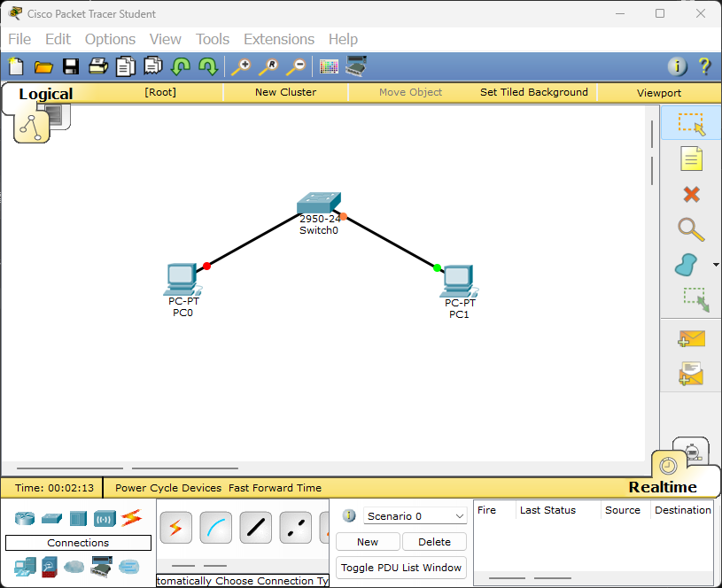Select the WAN Emulation cloud category
Image resolution: width=722 pixels, height=588 pixels.
click(74, 567)
